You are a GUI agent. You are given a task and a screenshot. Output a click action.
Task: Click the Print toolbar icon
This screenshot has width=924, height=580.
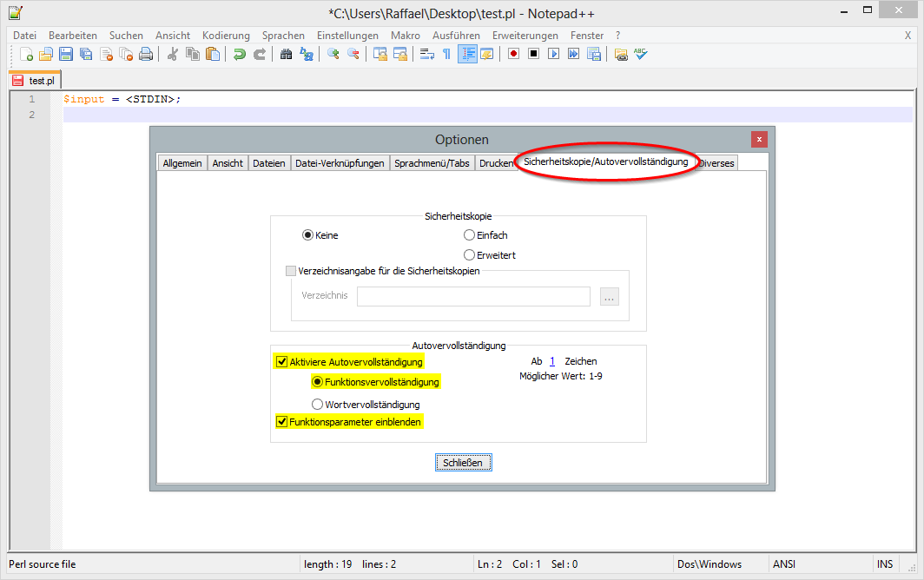point(146,53)
